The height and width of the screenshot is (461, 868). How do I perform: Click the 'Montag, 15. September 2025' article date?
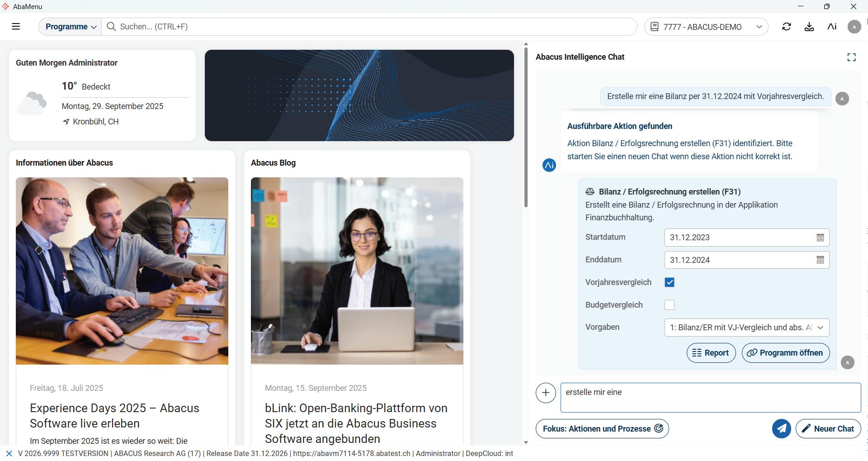(x=316, y=388)
